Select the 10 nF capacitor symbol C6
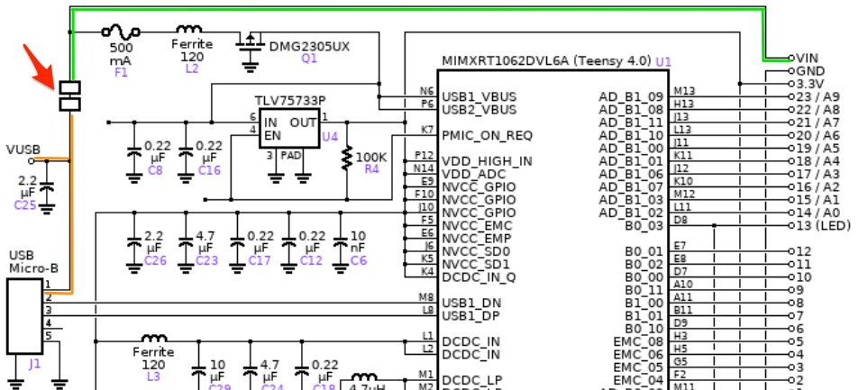The height and width of the screenshot is (390, 868). (341, 241)
